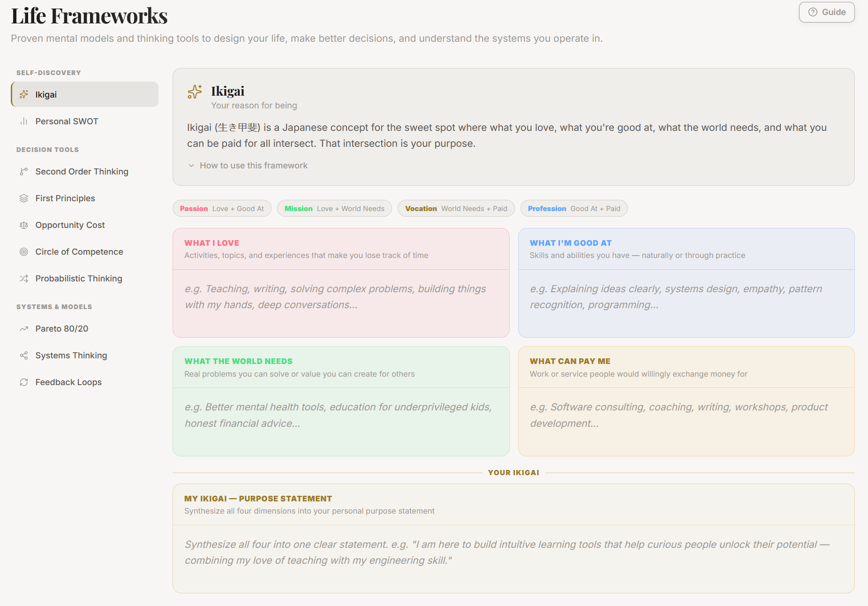Click the large sparkle icon beside Ikigai heading
868x606 pixels.
195,91
